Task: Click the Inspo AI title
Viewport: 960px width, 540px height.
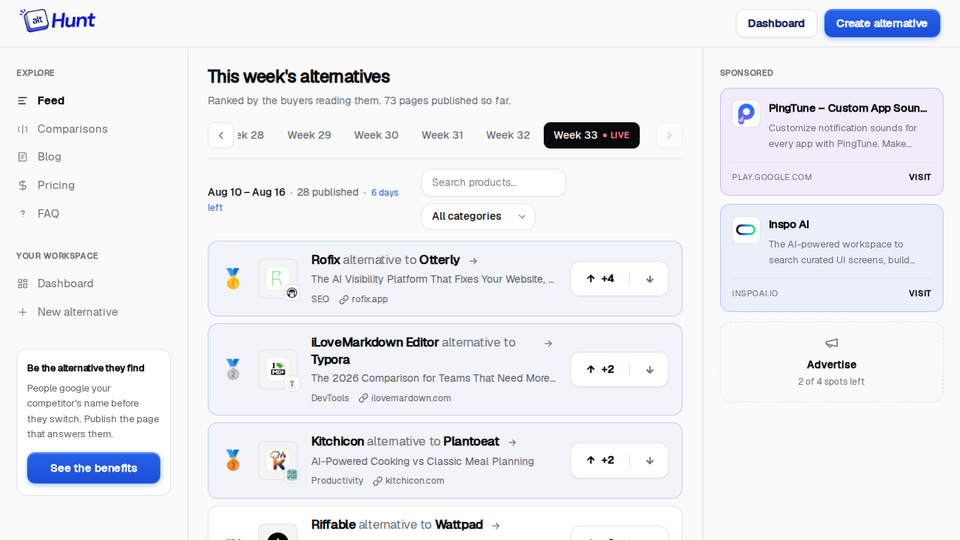Action: (789, 225)
